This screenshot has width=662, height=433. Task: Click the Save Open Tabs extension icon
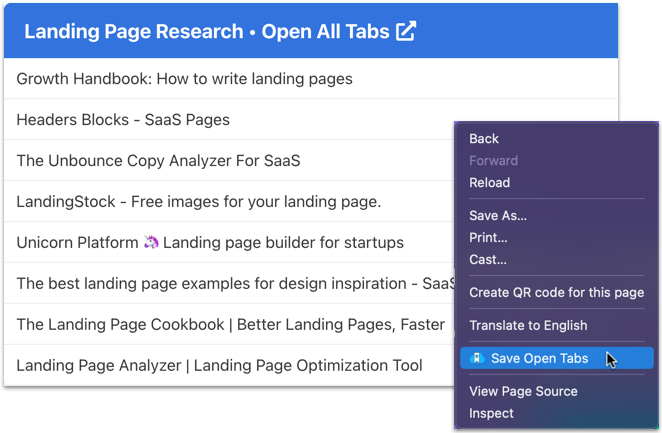click(477, 358)
